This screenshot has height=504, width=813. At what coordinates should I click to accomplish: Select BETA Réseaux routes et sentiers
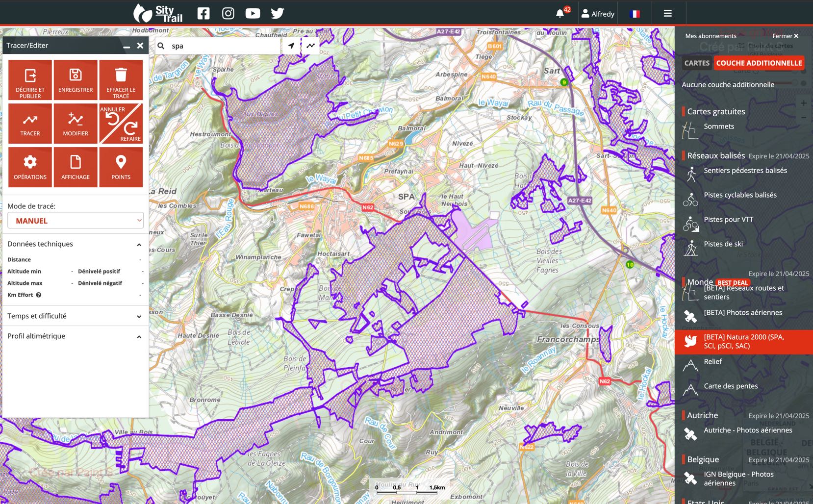[744, 293]
